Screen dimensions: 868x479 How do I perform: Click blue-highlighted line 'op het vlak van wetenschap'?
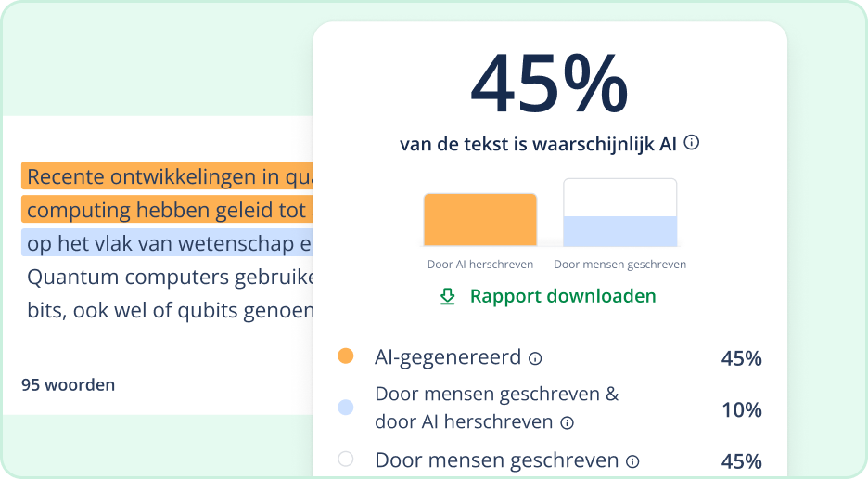tap(169, 244)
